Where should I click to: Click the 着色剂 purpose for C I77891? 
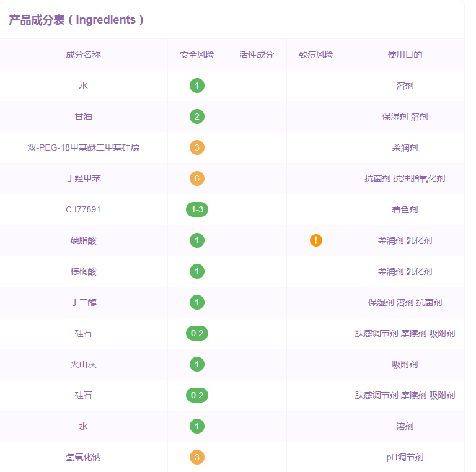point(405,209)
